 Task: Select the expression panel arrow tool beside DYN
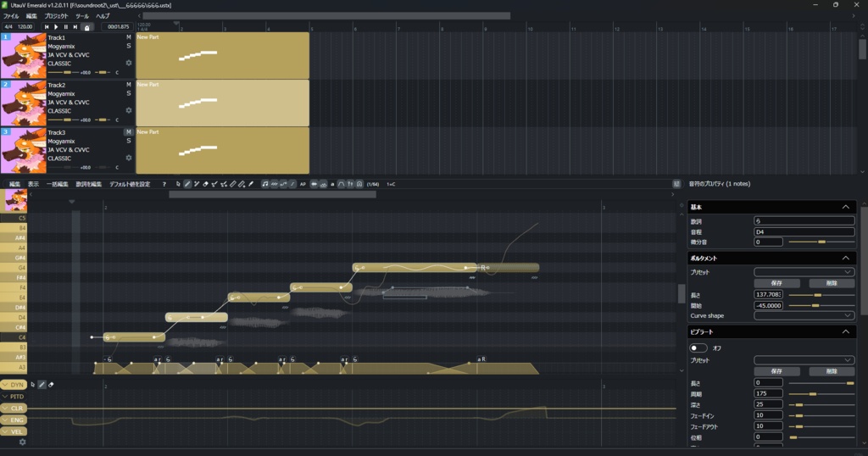coord(33,385)
